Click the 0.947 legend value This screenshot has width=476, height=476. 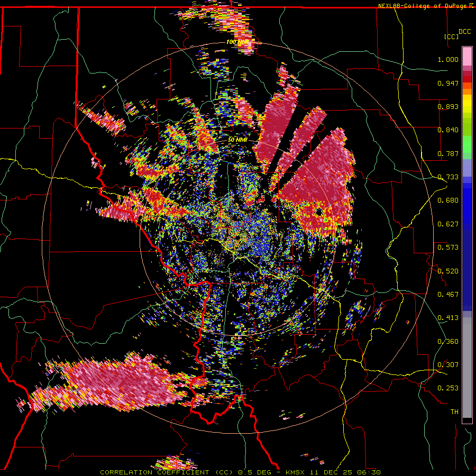click(448, 83)
